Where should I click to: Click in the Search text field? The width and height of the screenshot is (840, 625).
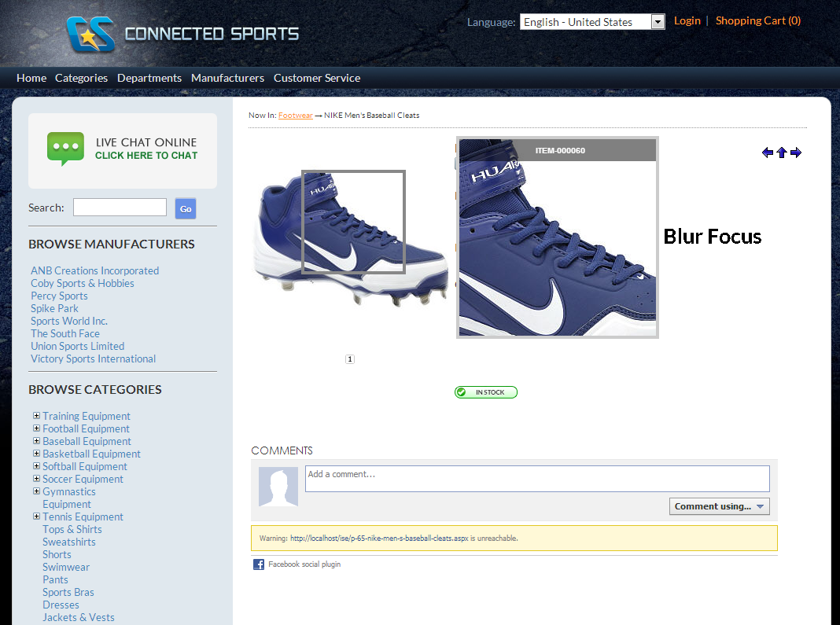pyautogui.click(x=120, y=208)
